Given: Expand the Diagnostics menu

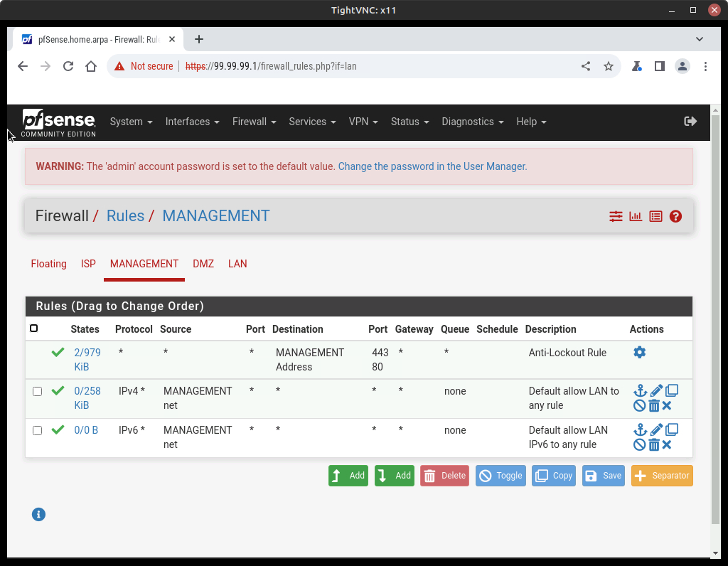Looking at the screenshot, I should [x=472, y=122].
